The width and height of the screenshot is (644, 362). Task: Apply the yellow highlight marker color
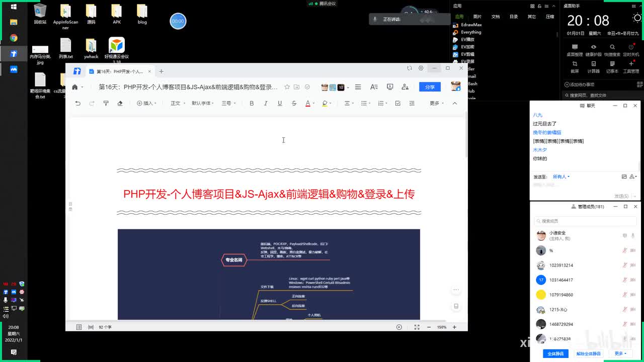325,103
